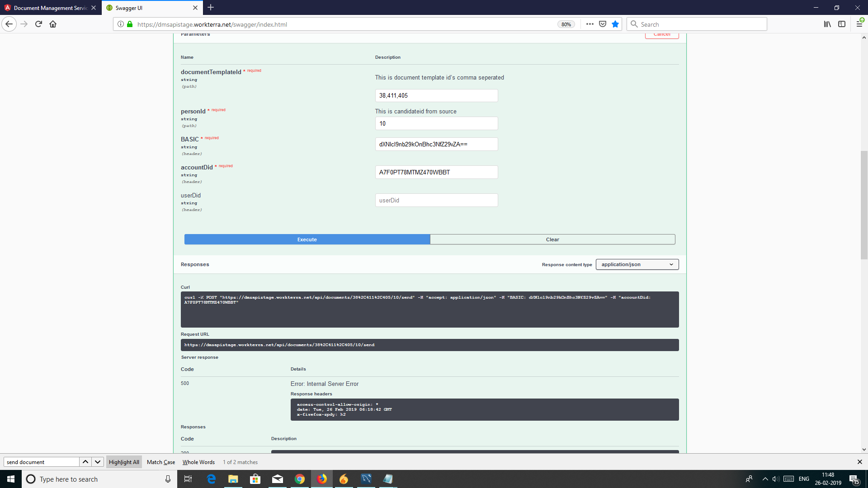868x488 pixels.
Task: Click the bookmark star icon
Action: pos(615,24)
